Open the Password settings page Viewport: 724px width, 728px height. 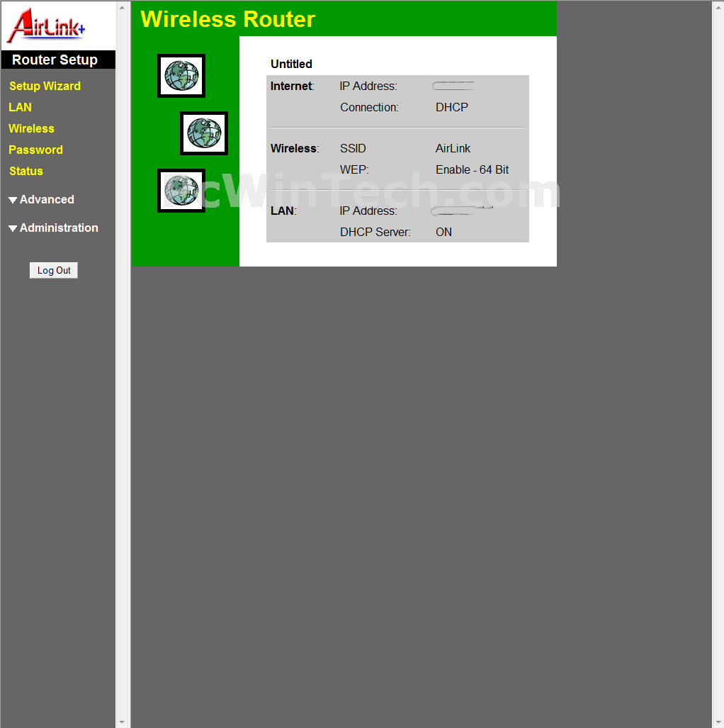pos(35,150)
